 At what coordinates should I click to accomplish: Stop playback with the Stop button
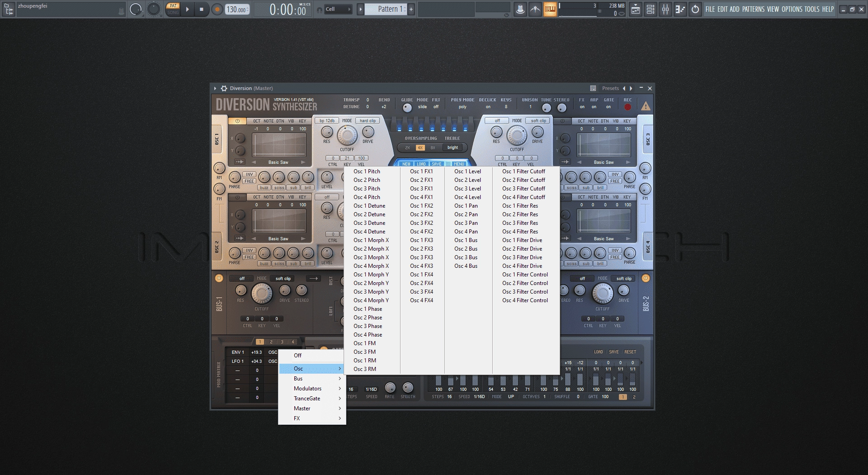coord(202,9)
